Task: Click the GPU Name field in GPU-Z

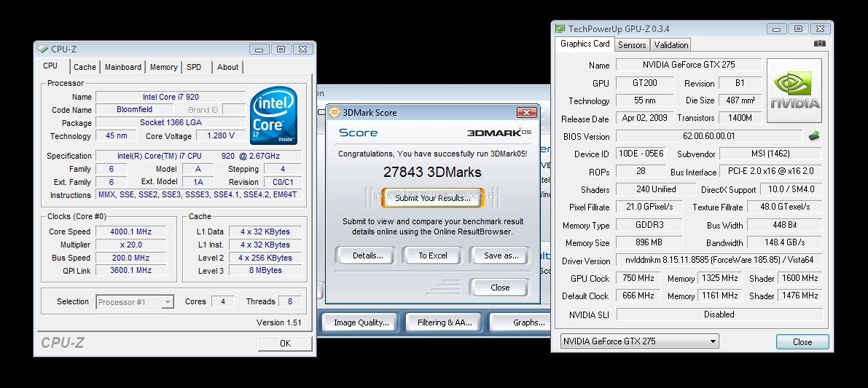Action: pyautogui.click(x=689, y=65)
